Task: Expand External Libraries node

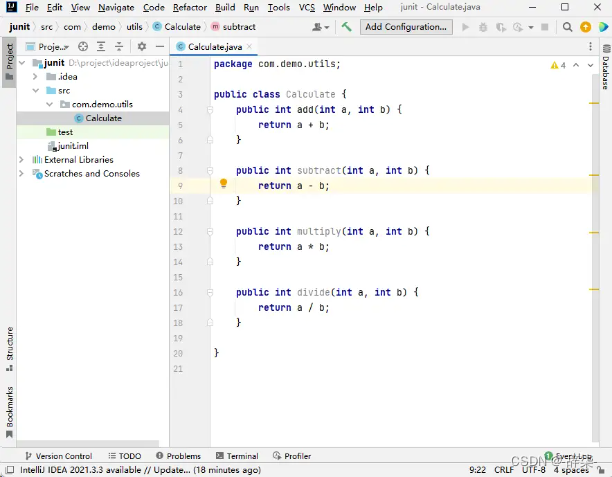Action: (x=21, y=160)
